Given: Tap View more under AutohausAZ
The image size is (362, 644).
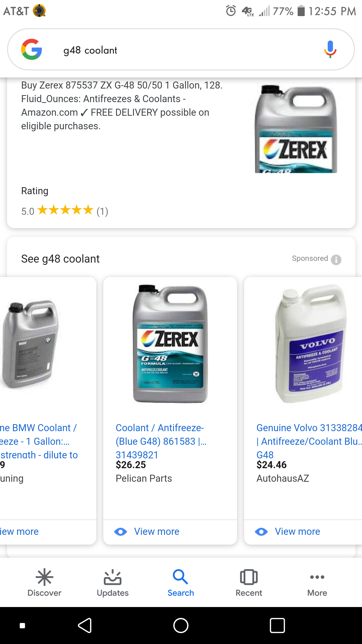Looking at the screenshot, I should click(x=297, y=532).
